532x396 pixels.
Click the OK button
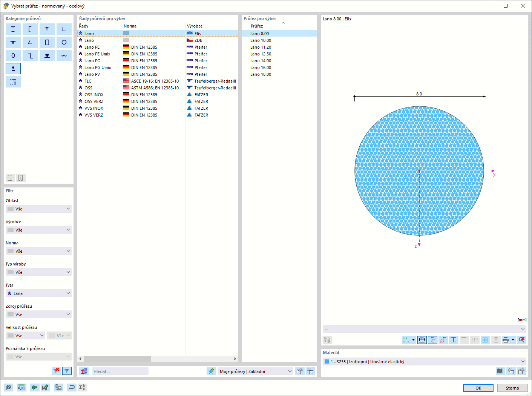click(478, 388)
